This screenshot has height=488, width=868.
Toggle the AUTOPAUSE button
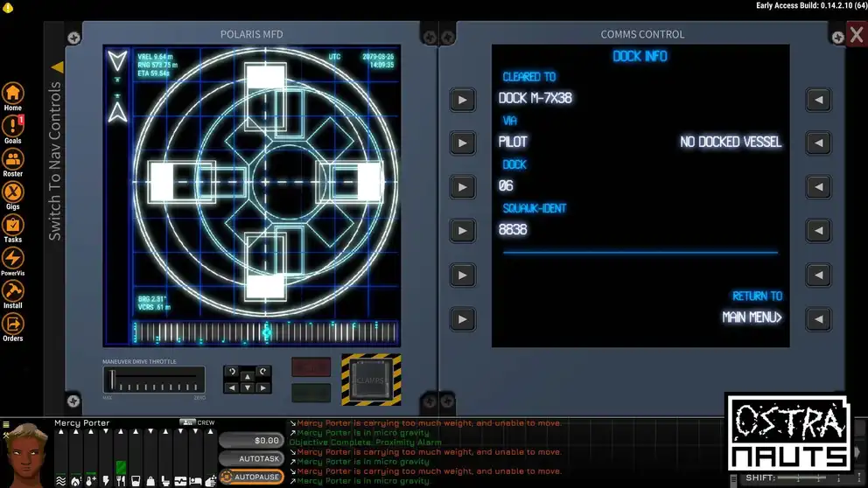pos(252,477)
